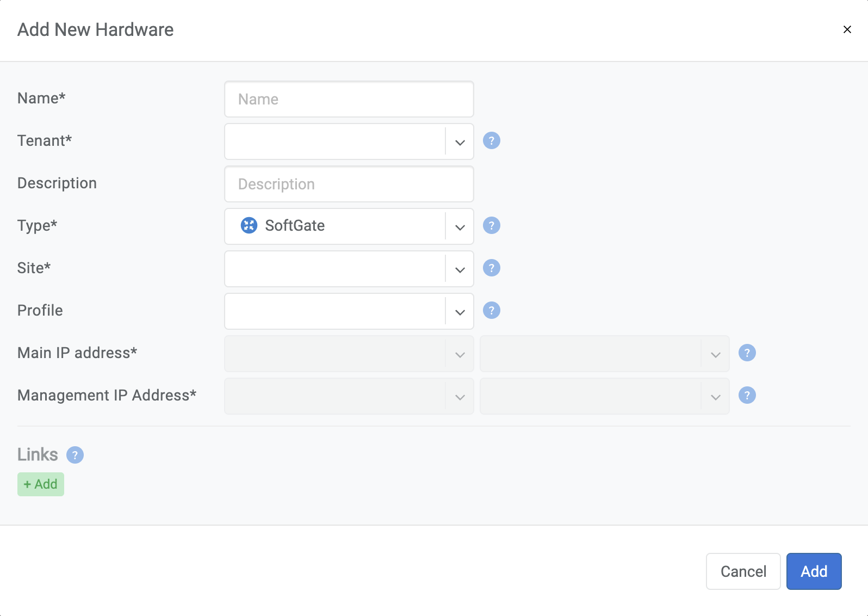Click the Cancel button
Viewport: 868px width, 616px height.
click(743, 571)
